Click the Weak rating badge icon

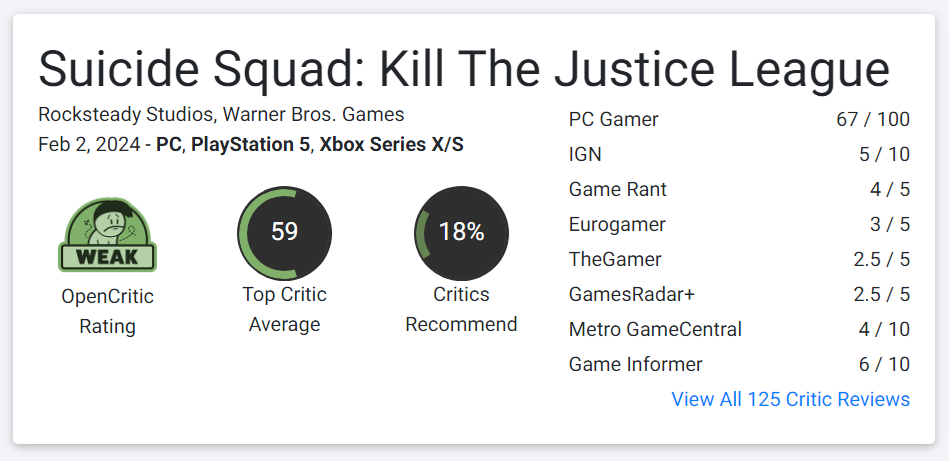pos(107,234)
